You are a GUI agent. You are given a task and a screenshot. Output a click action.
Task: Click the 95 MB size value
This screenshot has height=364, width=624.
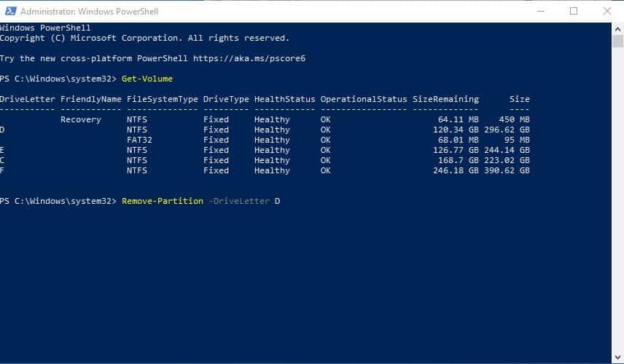point(517,140)
